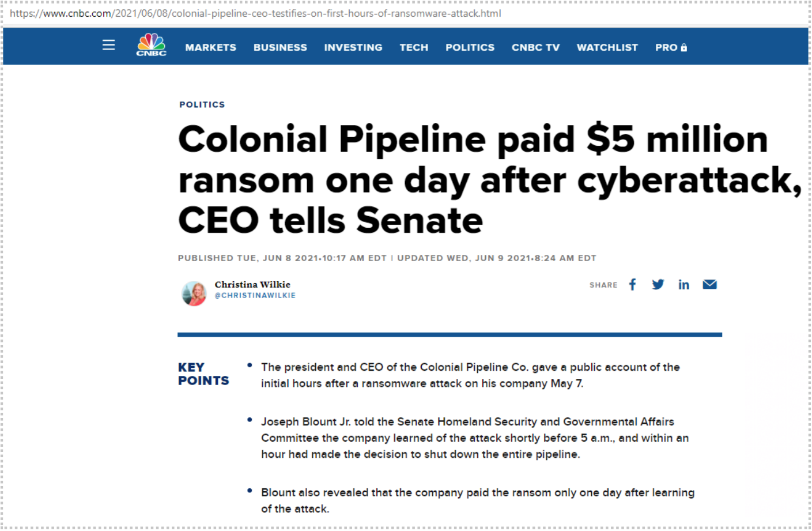The width and height of the screenshot is (812, 531).
Task: Open the CNBC TV nav item
Action: tap(535, 47)
